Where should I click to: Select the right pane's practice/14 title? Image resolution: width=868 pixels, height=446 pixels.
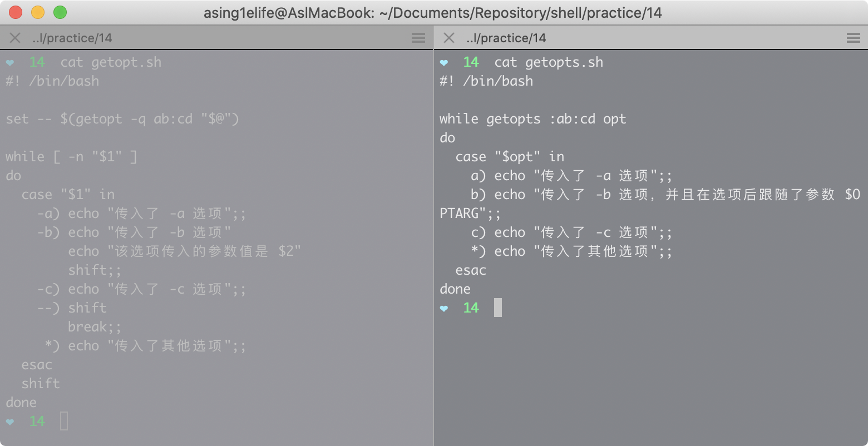click(x=506, y=38)
